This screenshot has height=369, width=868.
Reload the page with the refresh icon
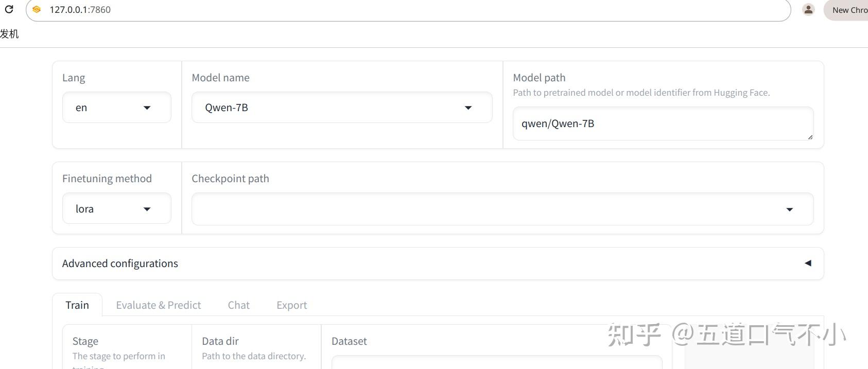coord(9,9)
